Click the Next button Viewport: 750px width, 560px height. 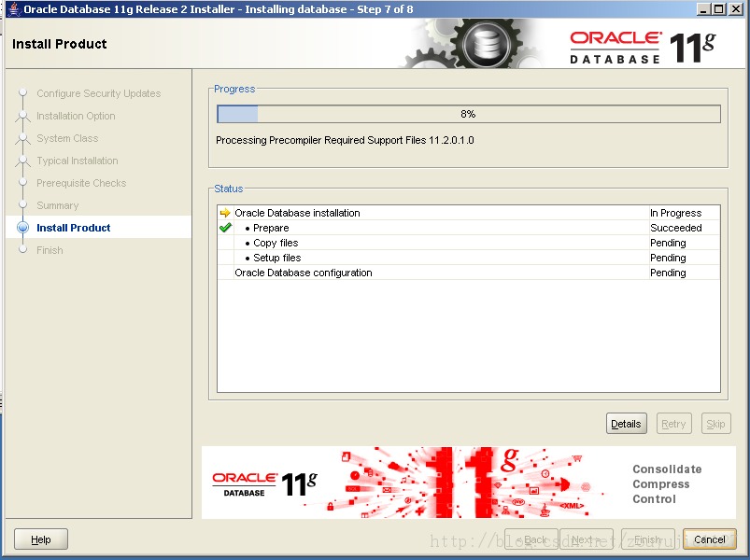tap(587, 539)
